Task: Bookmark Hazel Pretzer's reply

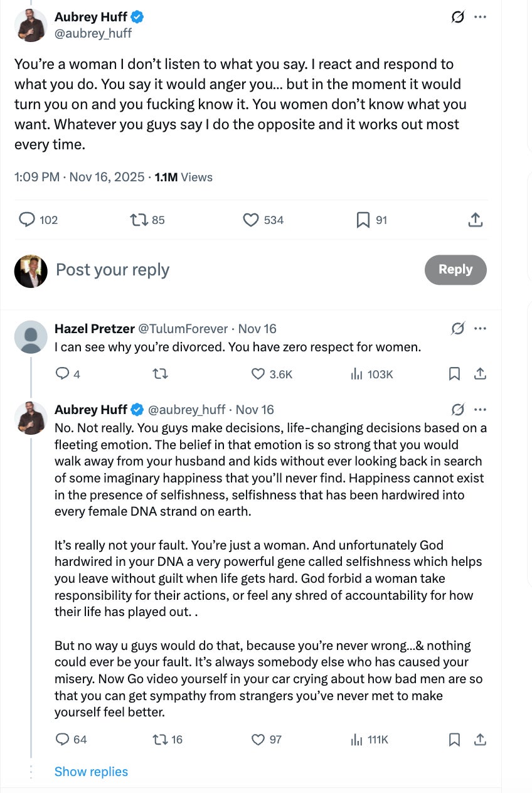Action: click(x=455, y=374)
